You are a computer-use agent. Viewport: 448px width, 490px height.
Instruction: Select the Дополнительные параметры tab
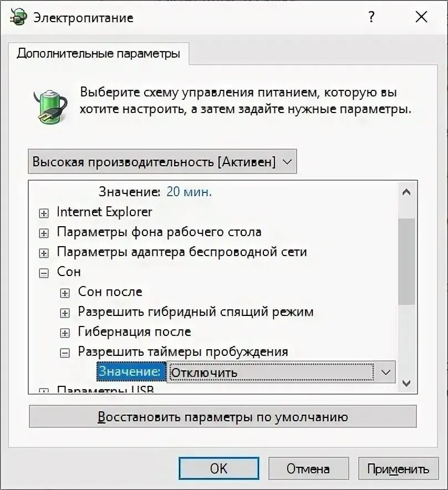point(99,53)
